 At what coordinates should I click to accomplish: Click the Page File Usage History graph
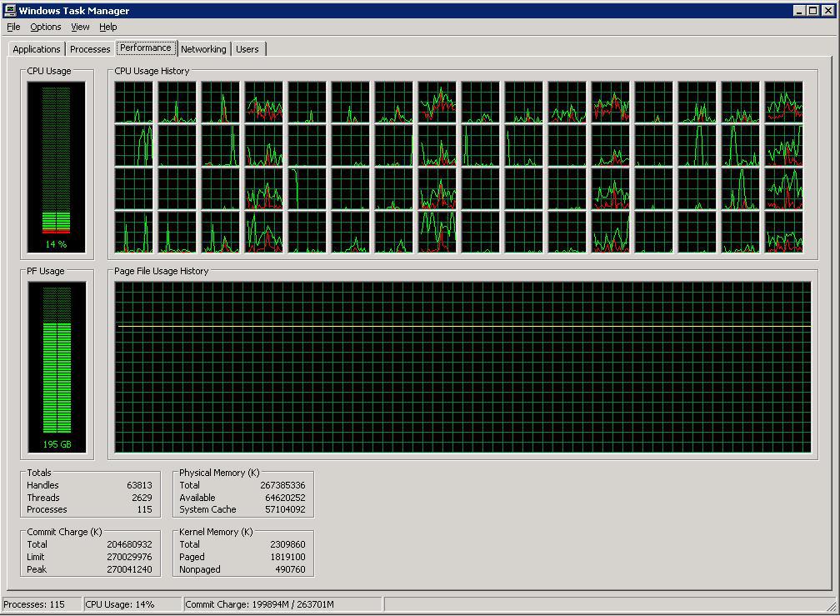(x=462, y=367)
